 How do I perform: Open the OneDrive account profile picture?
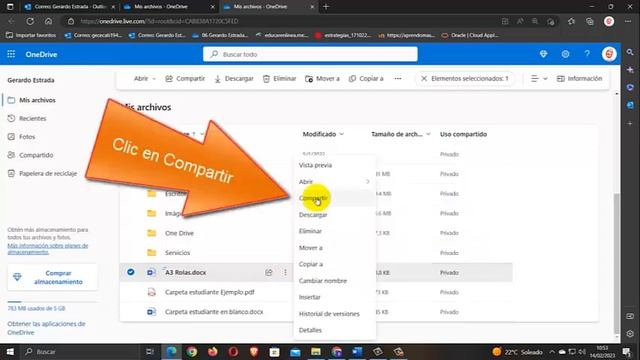[609, 54]
